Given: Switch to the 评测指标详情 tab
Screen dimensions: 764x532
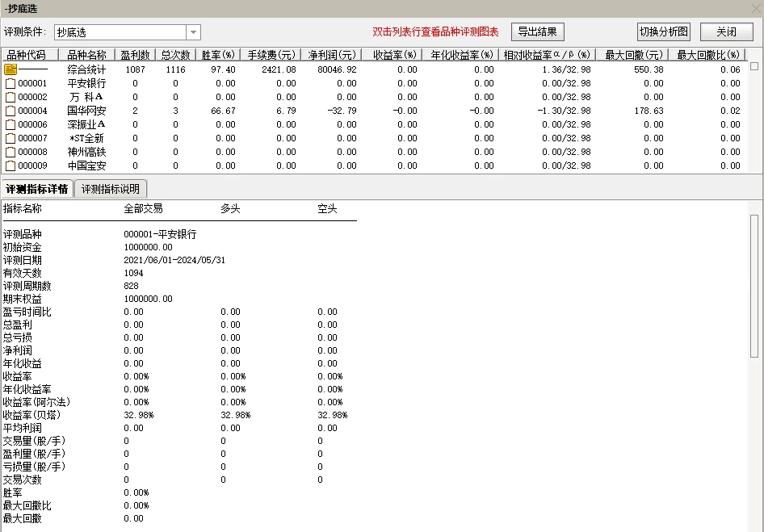Looking at the screenshot, I should pyautogui.click(x=37, y=189).
